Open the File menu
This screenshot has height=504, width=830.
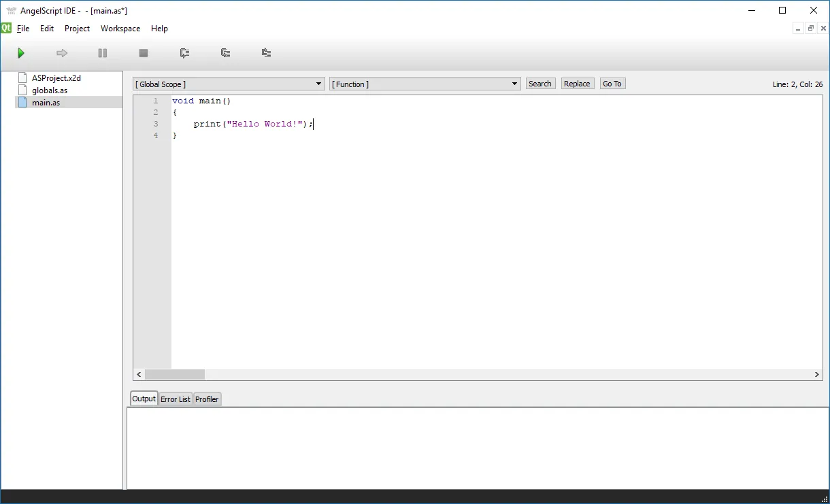(x=23, y=29)
